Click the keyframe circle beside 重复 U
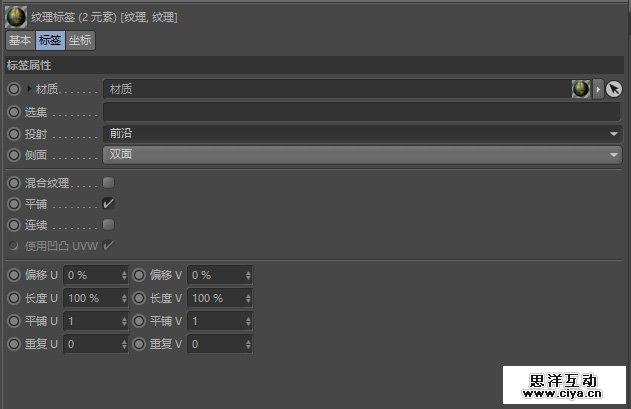 tap(14, 344)
